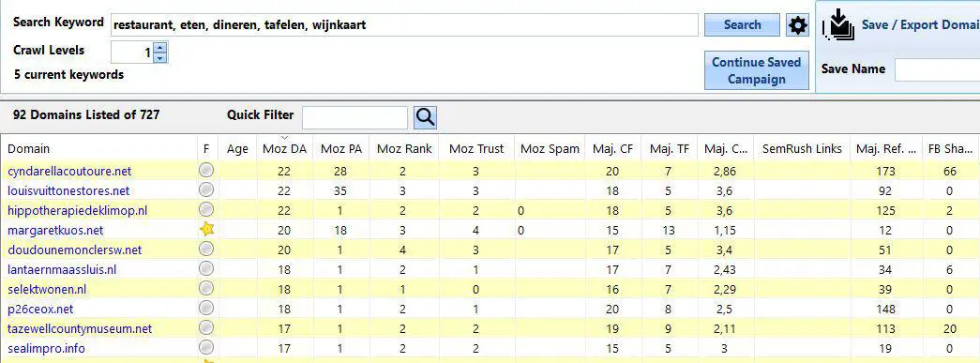Decrease Crawl Levels with down arrow
Image resolution: width=980 pixels, height=363 pixels.
tap(160, 58)
